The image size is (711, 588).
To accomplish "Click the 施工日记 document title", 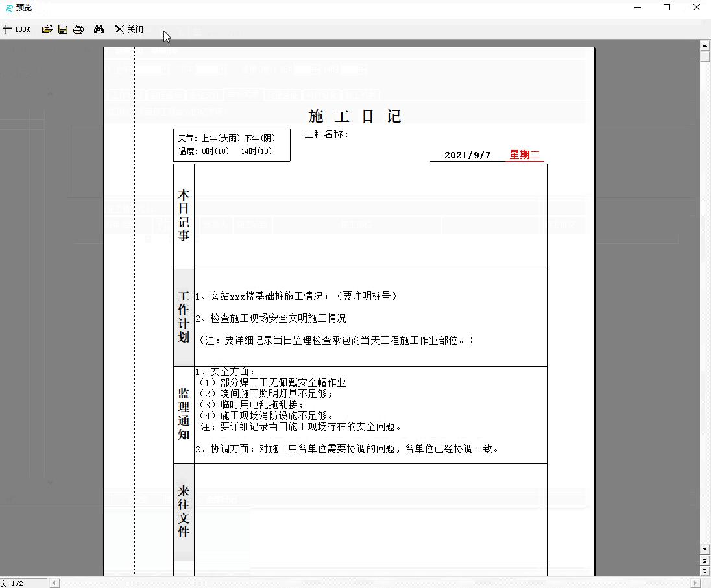I will [354, 116].
